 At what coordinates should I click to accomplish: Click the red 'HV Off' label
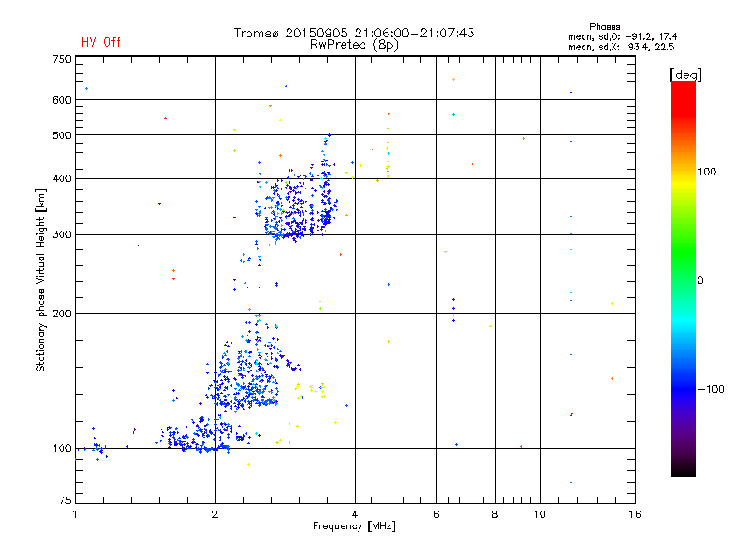[x=101, y=42]
